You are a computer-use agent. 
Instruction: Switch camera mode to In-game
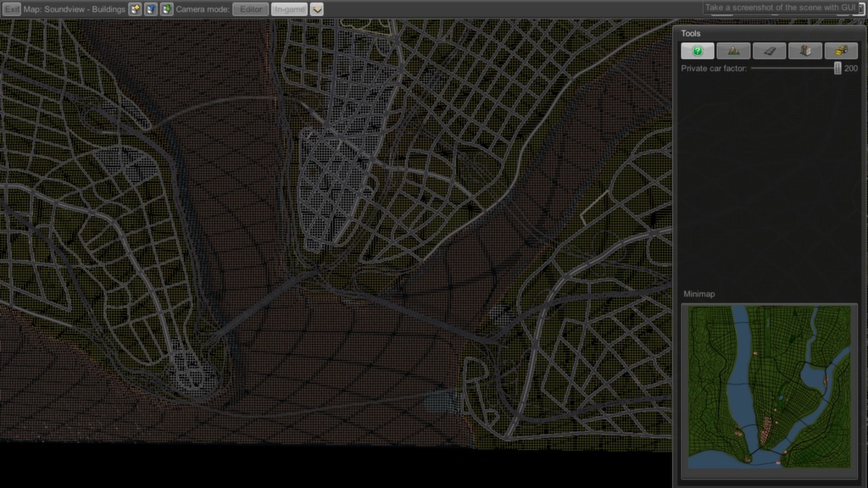[289, 9]
